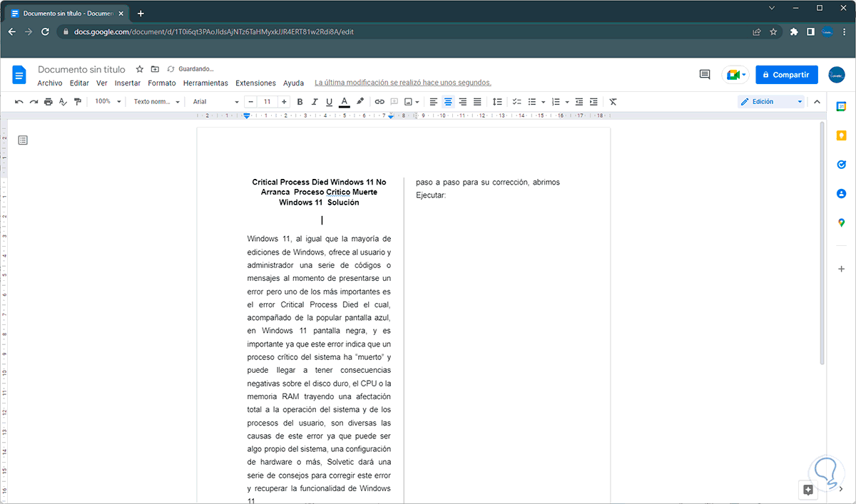
Task: Open the Arial font dropdown
Action: point(216,102)
